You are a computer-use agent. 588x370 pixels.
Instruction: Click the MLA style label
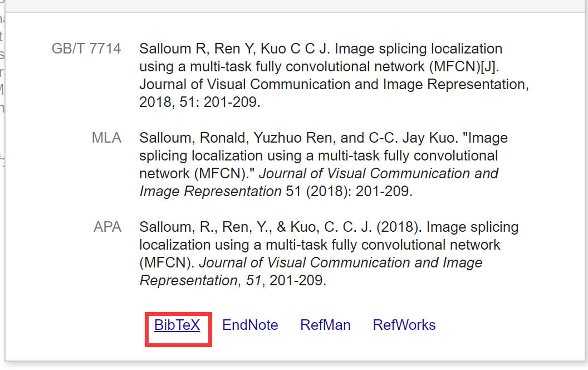pos(106,138)
